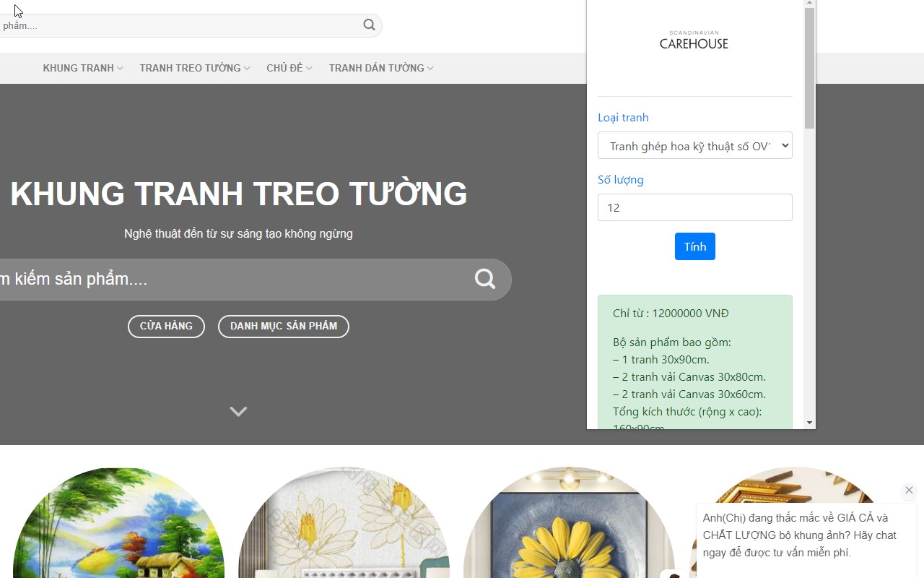Click the chat popup consultation message
924x578 pixels.
(x=800, y=535)
